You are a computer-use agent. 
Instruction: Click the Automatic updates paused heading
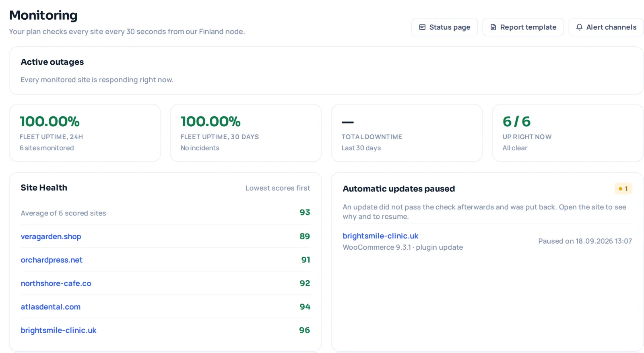point(398,189)
